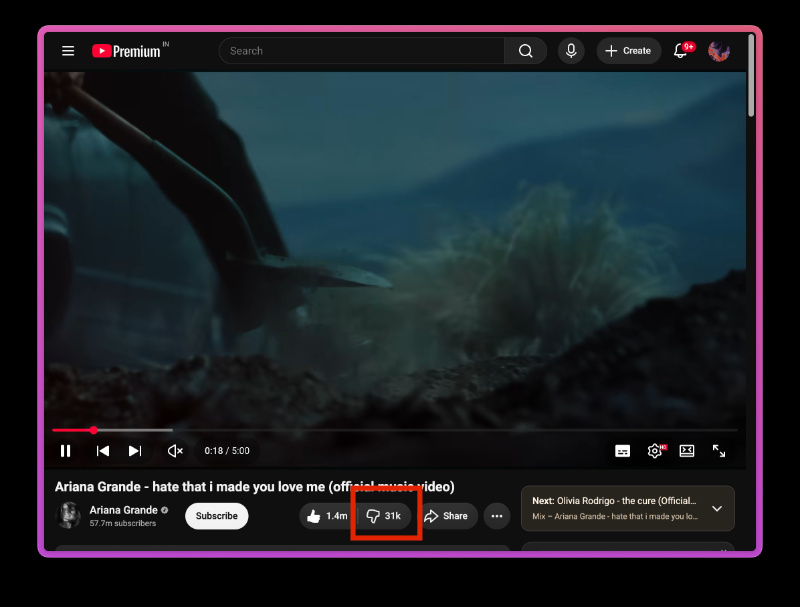Open the account avatar menu
The height and width of the screenshot is (607, 800).
click(x=719, y=51)
